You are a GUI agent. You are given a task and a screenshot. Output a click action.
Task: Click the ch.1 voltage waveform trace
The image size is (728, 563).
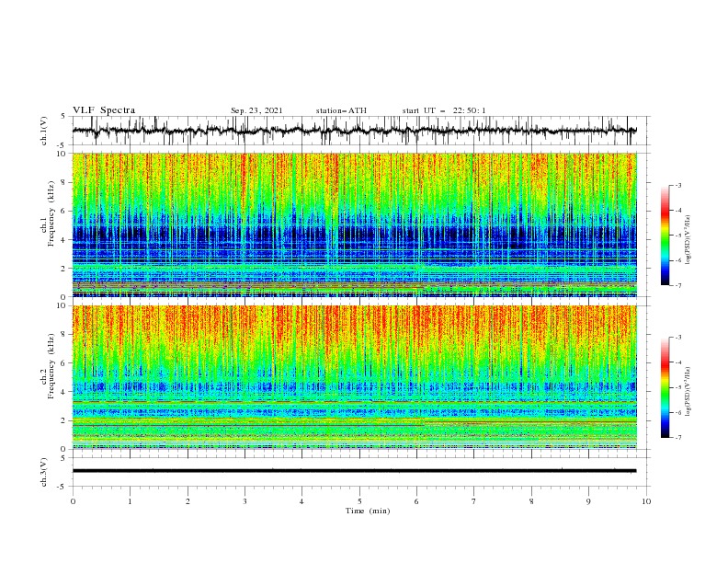tap(354, 131)
